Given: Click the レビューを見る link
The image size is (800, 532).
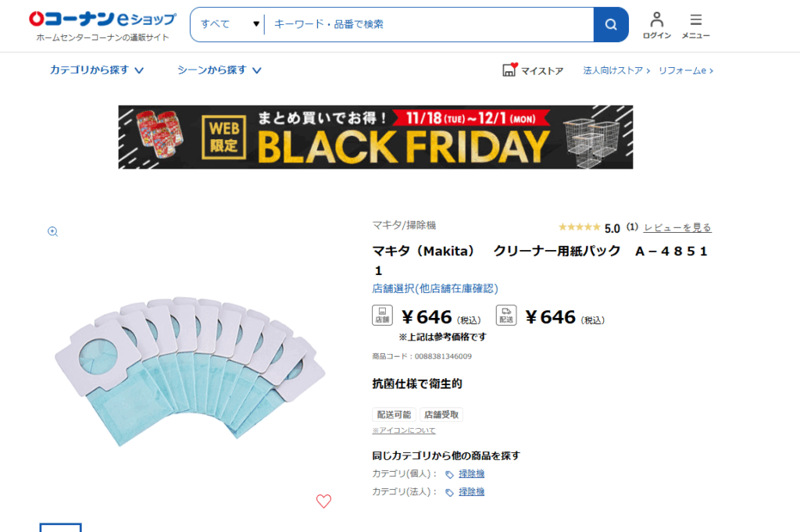Looking at the screenshot, I should pos(677,227).
